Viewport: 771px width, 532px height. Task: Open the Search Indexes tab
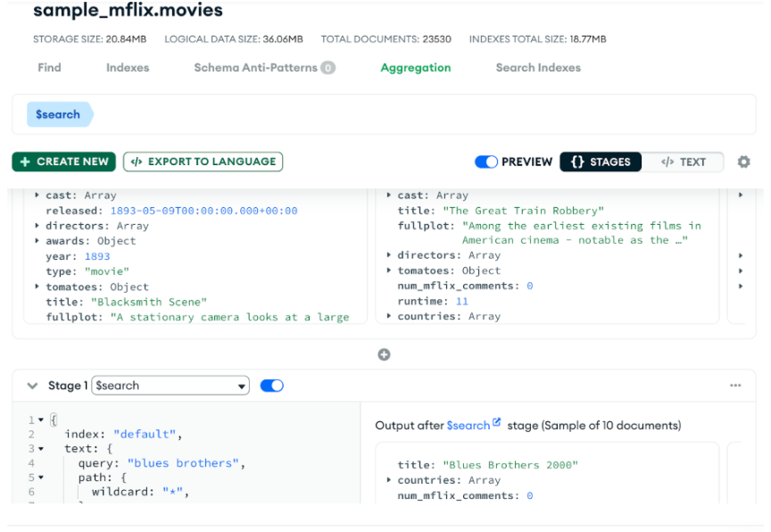537,67
